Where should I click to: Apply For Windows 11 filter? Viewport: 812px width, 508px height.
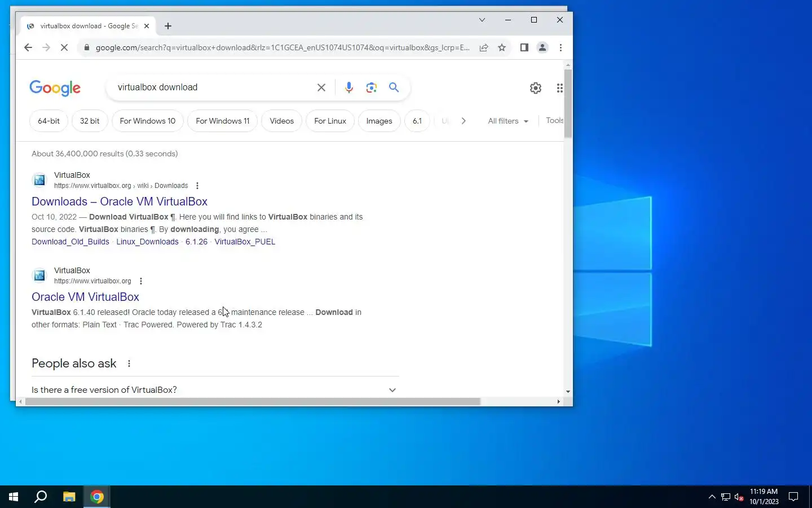point(223,121)
